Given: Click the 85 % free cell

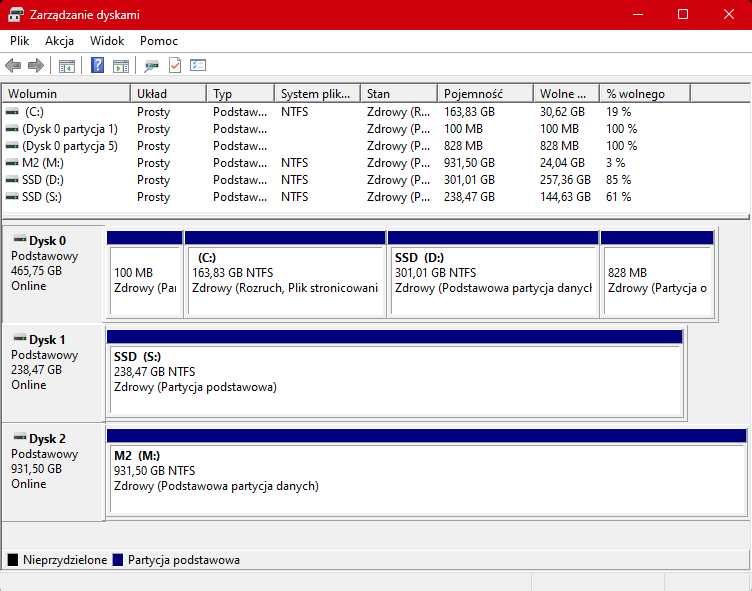Looking at the screenshot, I should click(x=618, y=180).
